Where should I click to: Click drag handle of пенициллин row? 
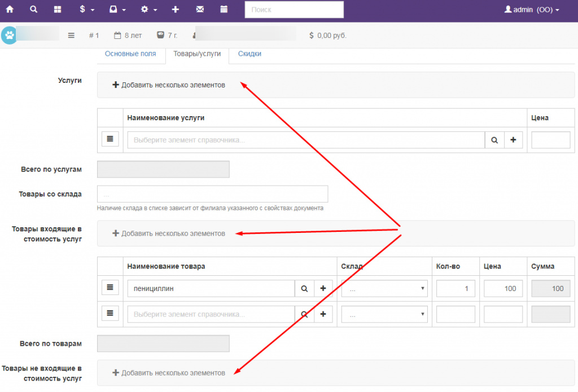(x=110, y=287)
